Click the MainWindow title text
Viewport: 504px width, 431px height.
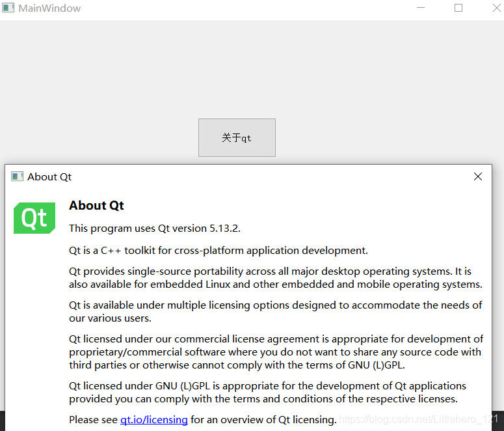49,8
